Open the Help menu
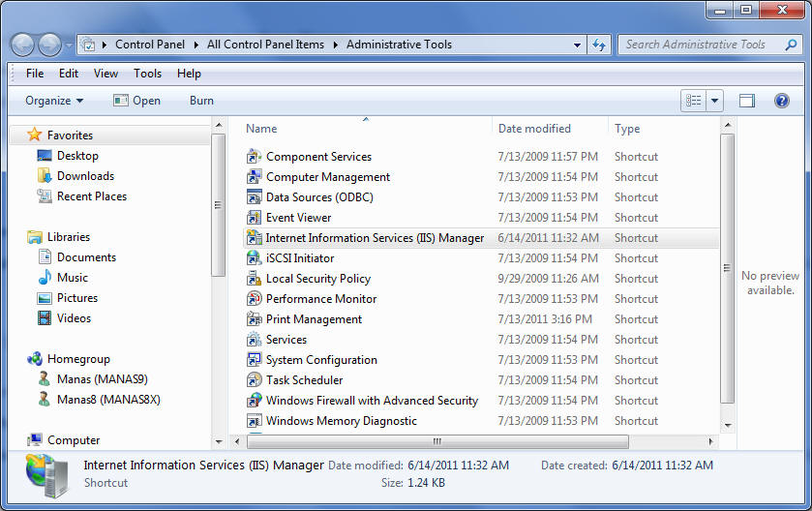Screen dimensions: 812x511 tap(189, 74)
